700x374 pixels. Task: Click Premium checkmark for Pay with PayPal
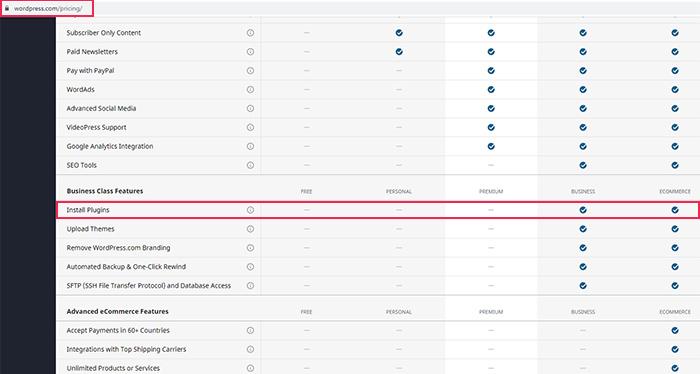[491, 71]
